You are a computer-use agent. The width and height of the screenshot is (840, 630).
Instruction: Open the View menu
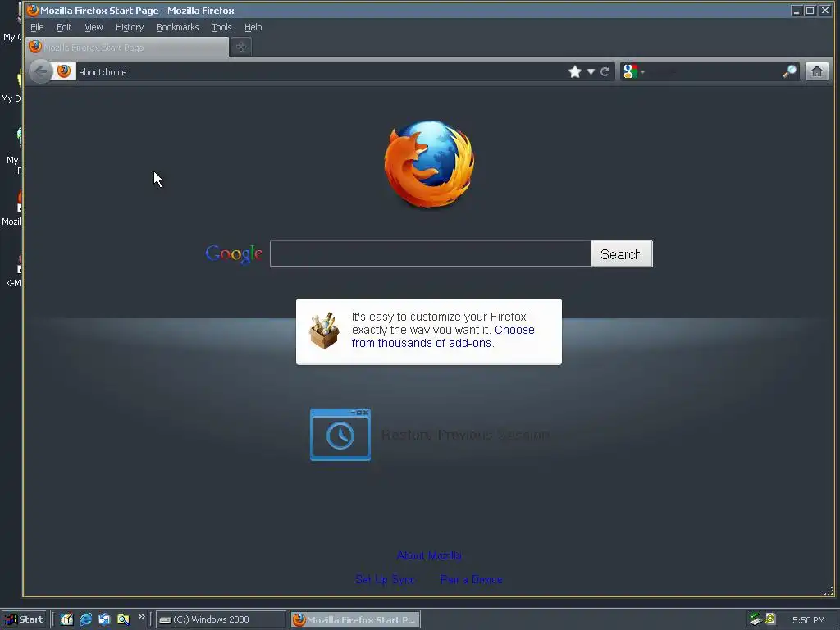(94, 27)
